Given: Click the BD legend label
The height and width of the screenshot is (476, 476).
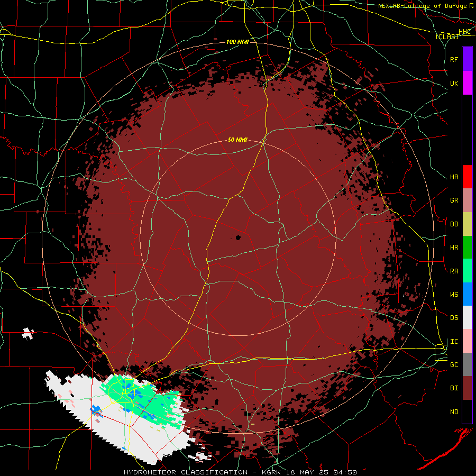Looking at the screenshot, I should coord(454,224).
